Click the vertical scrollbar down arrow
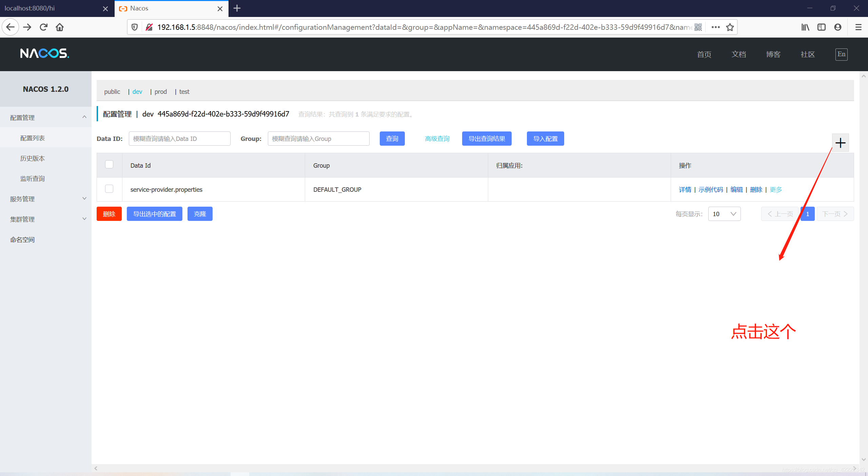The image size is (868, 476). click(x=864, y=459)
